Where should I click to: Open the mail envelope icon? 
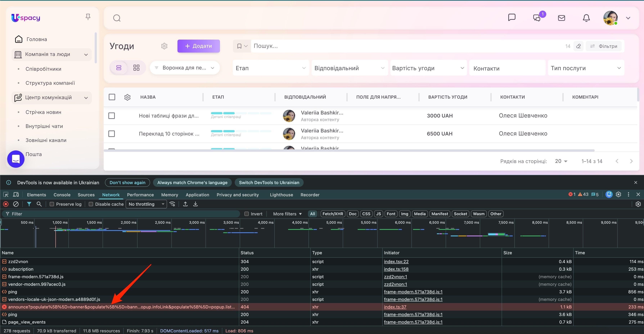pos(562,18)
